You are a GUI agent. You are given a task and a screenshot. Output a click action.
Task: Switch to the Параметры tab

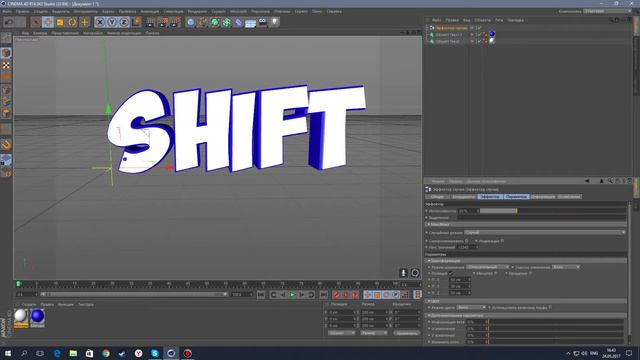[x=516, y=197]
